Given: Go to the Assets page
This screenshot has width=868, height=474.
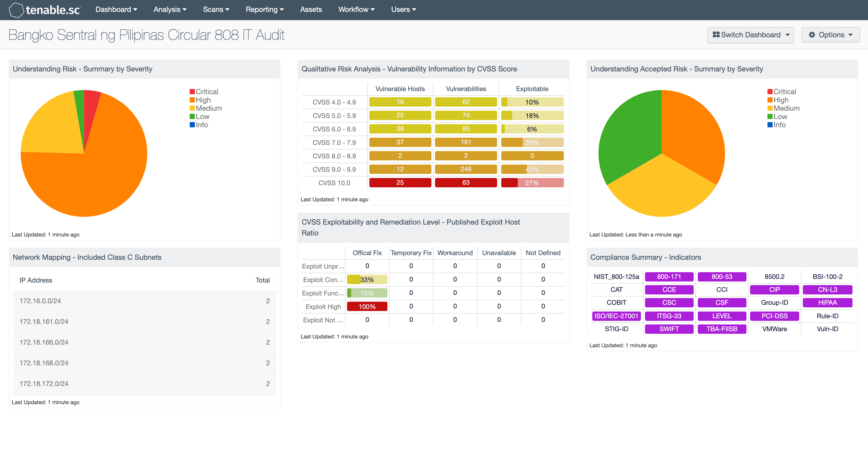Looking at the screenshot, I should [x=311, y=9].
